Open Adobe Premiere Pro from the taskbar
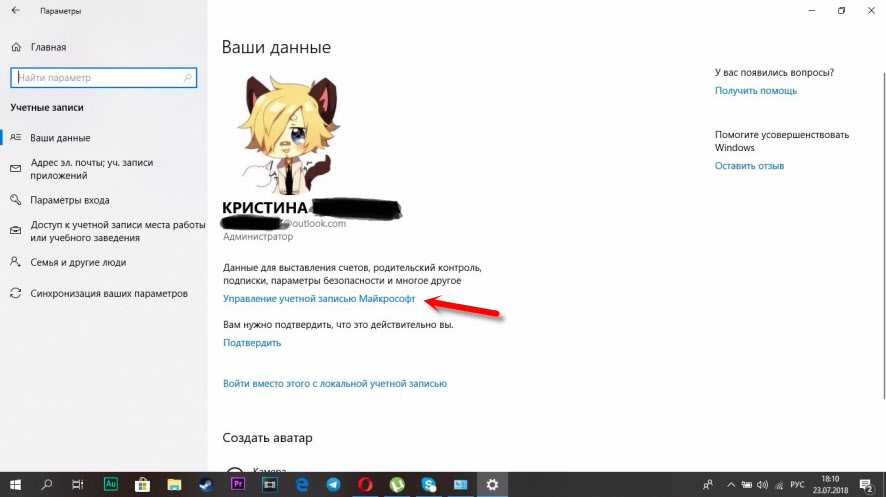Screen dimensions: 886x497 pyautogui.click(x=238, y=484)
